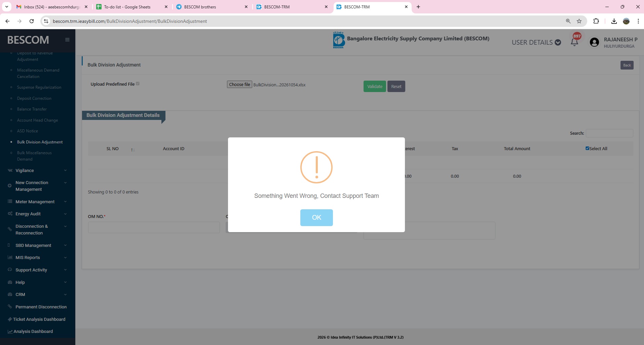This screenshot has height=345, width=644.
Task: Click the user profile avatar icon
Action: pyautogui.click(x=594, y=42)
